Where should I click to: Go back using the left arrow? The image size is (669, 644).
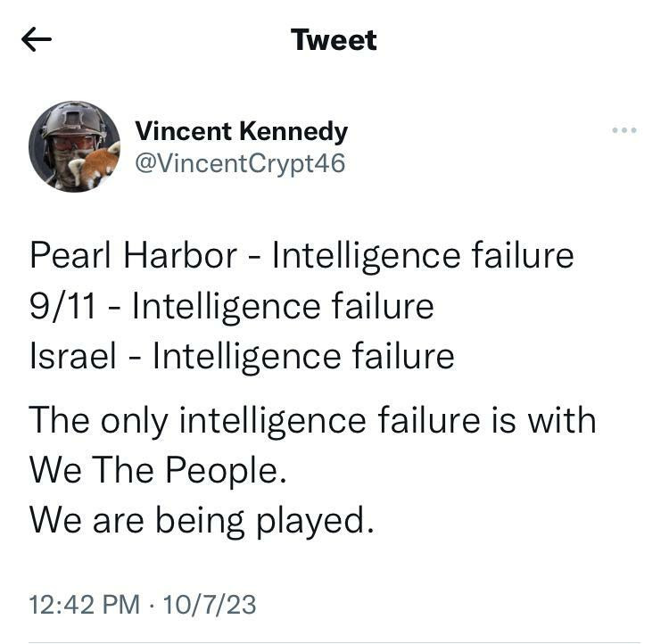pos(37,39)
